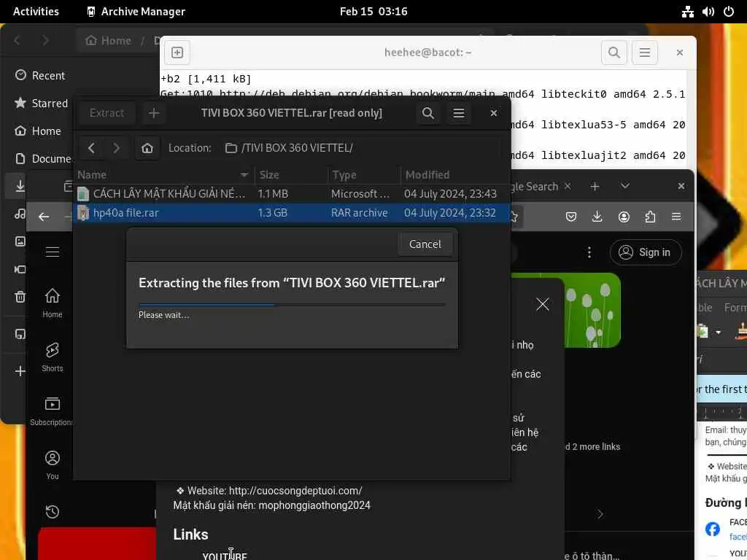Open the browser Pocket save icon

click(570, 217)
